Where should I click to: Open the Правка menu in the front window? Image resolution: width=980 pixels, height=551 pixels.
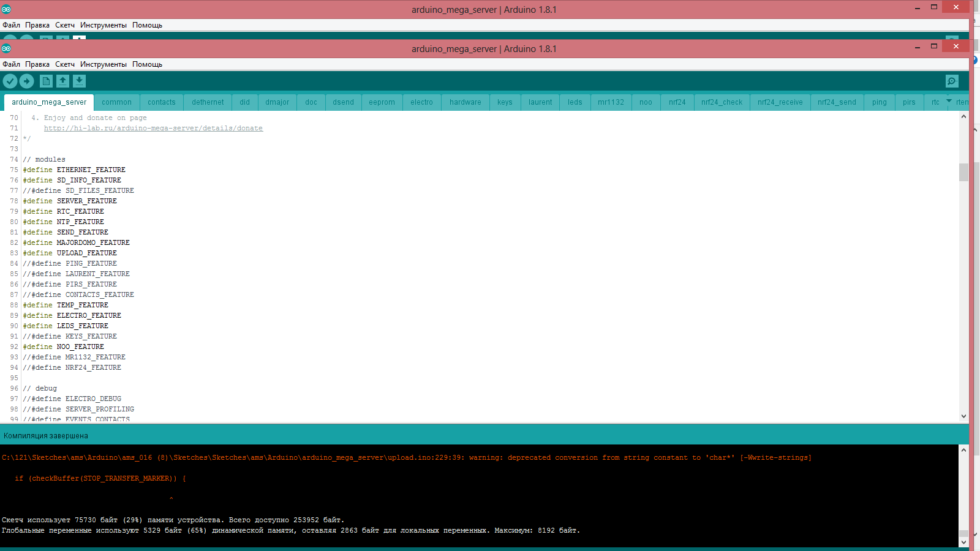pos(37,64)
